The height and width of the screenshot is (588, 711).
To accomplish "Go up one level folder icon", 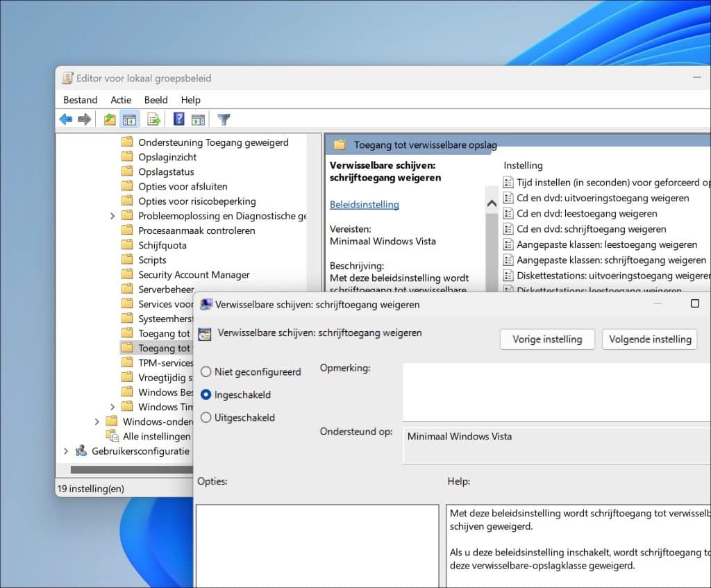I will [x=109, y=119].
